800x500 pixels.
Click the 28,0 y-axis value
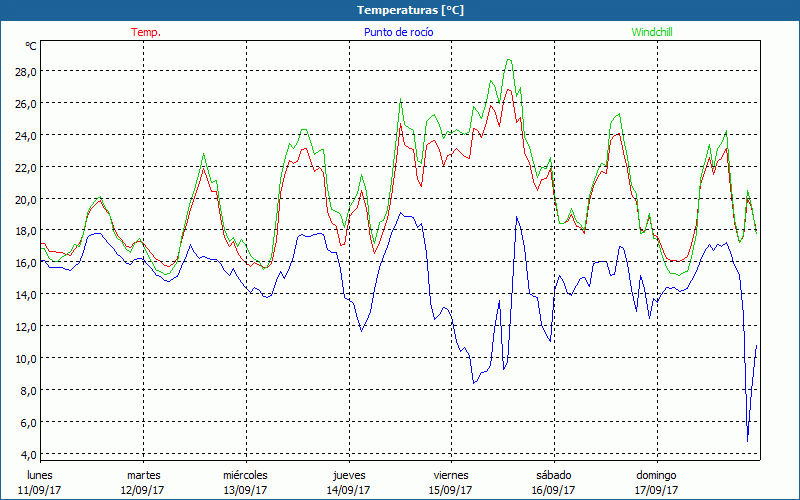click(x=25, y=72)
